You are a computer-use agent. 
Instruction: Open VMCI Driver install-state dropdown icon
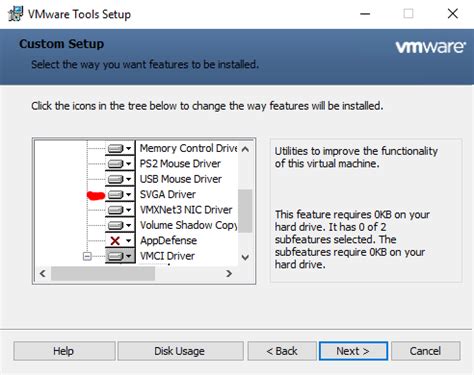(120, 256)
